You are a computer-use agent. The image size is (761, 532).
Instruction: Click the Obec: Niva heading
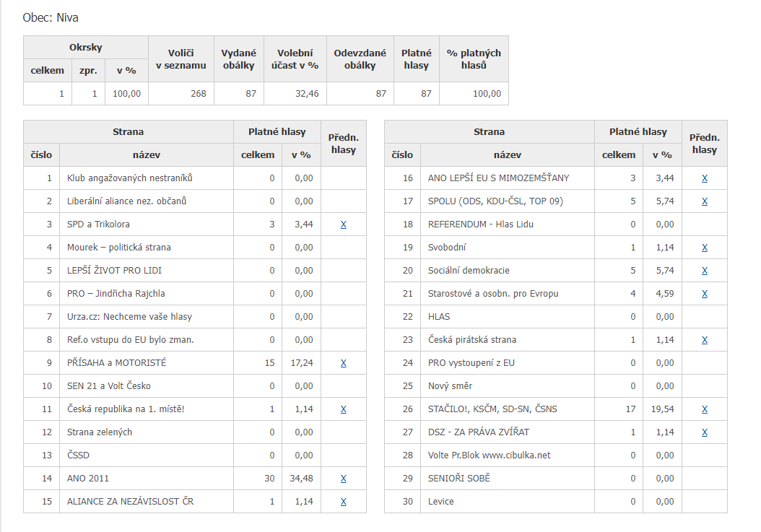click(x=51, y=17)
